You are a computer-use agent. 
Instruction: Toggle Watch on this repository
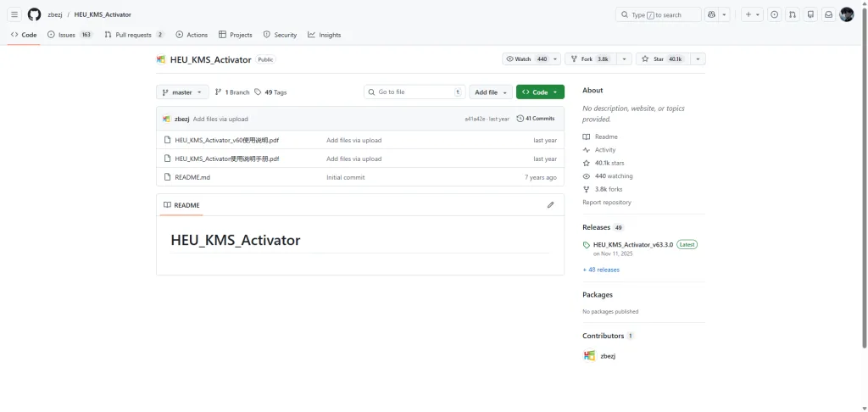(526, 59)
